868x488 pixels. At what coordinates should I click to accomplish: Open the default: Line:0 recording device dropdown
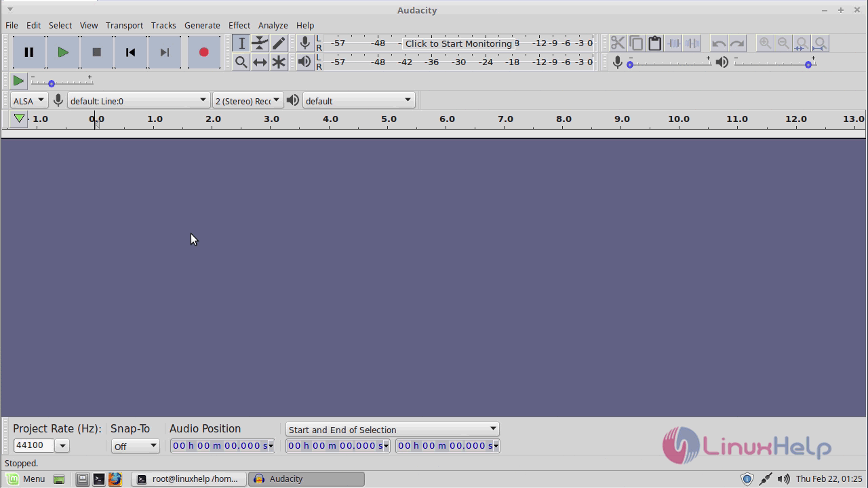coord(138,100)
